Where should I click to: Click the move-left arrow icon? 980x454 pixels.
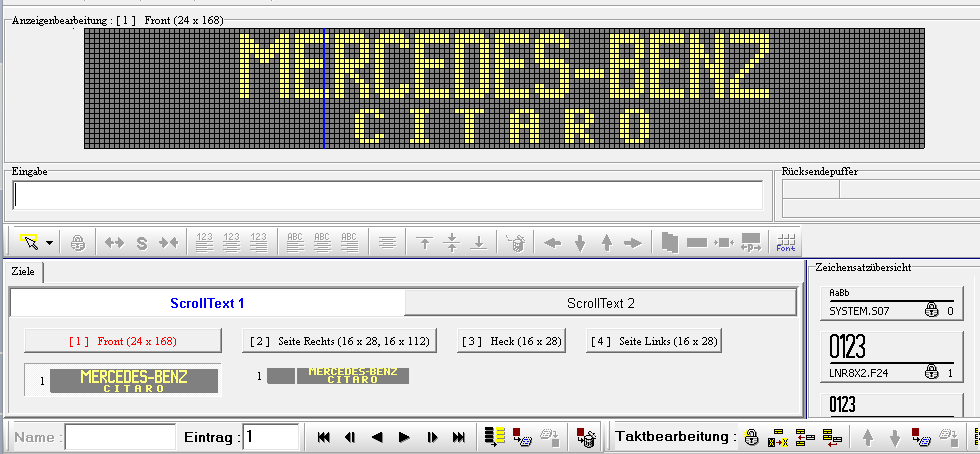tap(552, 243)
